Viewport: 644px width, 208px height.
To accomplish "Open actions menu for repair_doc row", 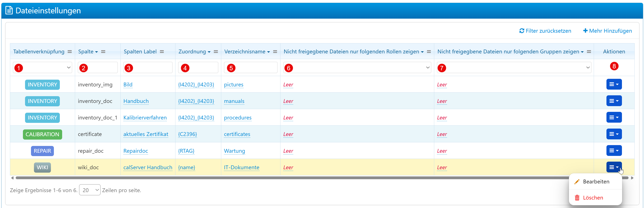I will pyautogui.click(x=614, y=151).
